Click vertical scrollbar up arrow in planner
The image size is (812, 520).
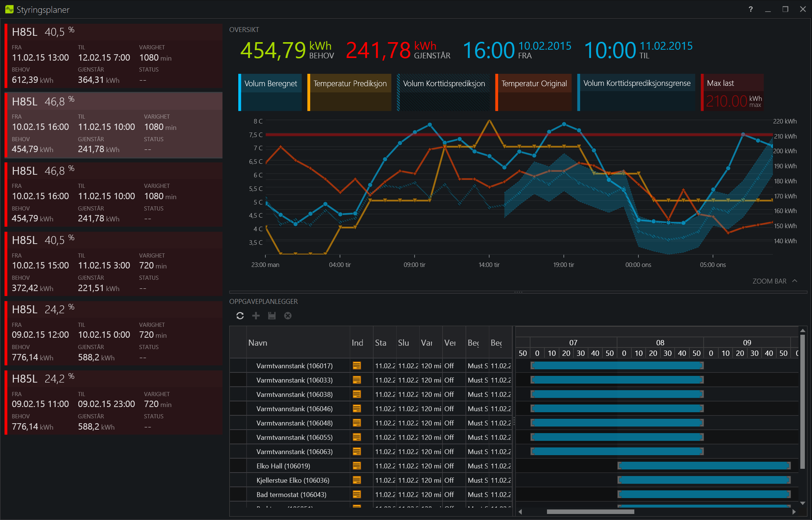tap(803, 331)
